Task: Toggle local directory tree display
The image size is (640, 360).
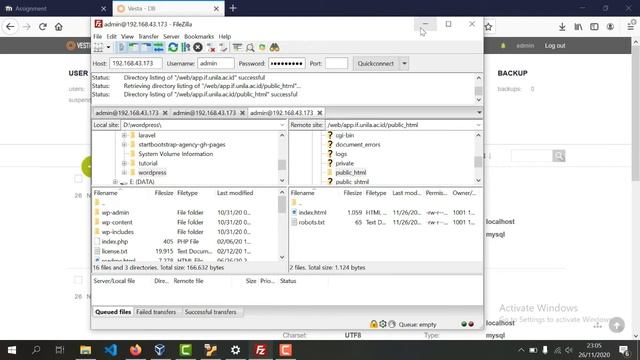Action: pos(133,48)
